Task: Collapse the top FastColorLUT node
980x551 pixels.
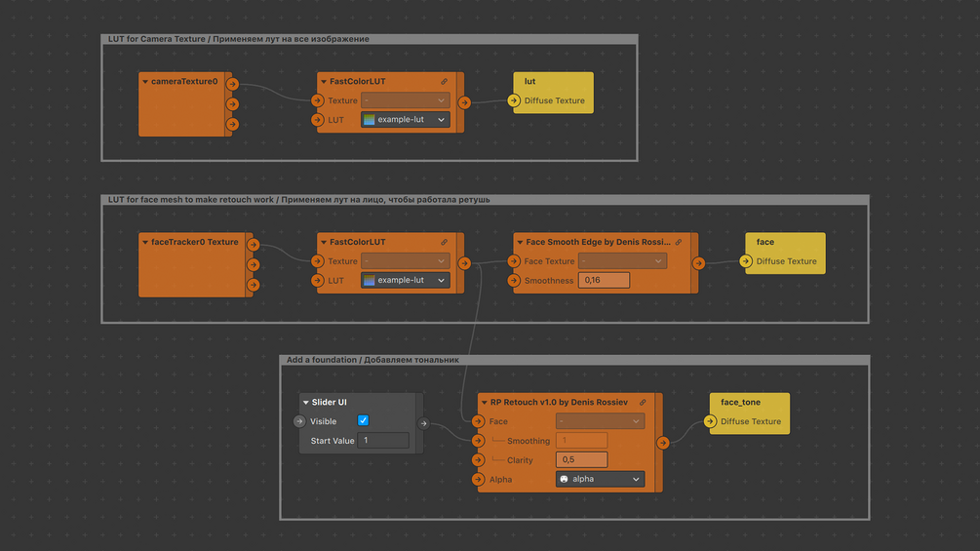Action: click(324, 81)
